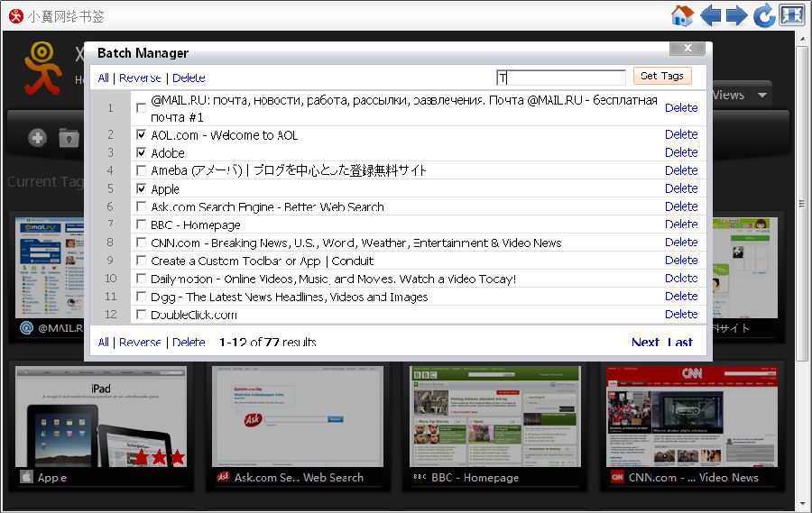Close the Batch Manager dialog
Screen dimensions: 812x513
tap(687, 48)
